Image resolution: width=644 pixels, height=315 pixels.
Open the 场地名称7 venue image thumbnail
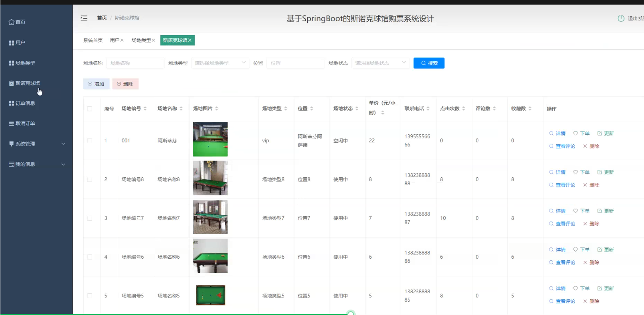210,217
